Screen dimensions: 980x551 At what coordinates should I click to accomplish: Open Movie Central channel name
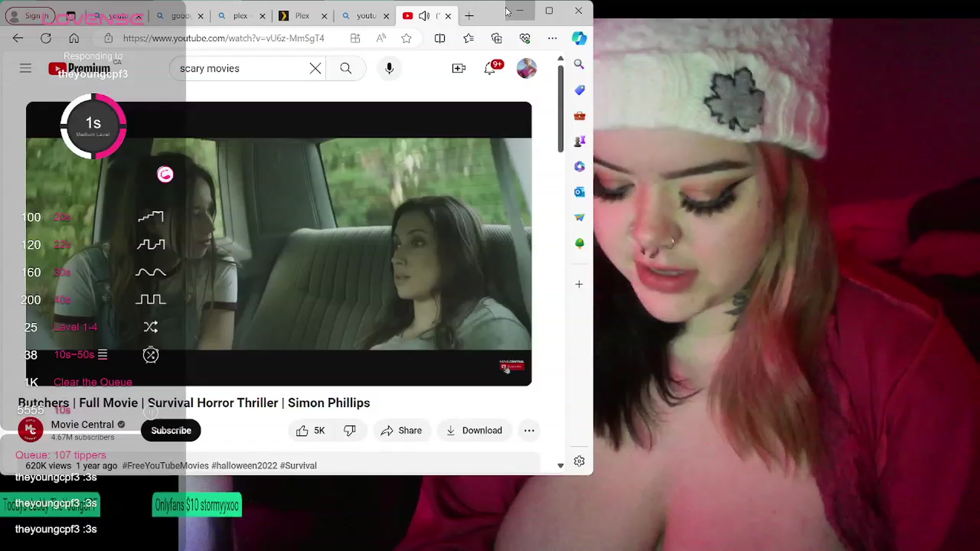pyautogui.click(x=82, y=424)
